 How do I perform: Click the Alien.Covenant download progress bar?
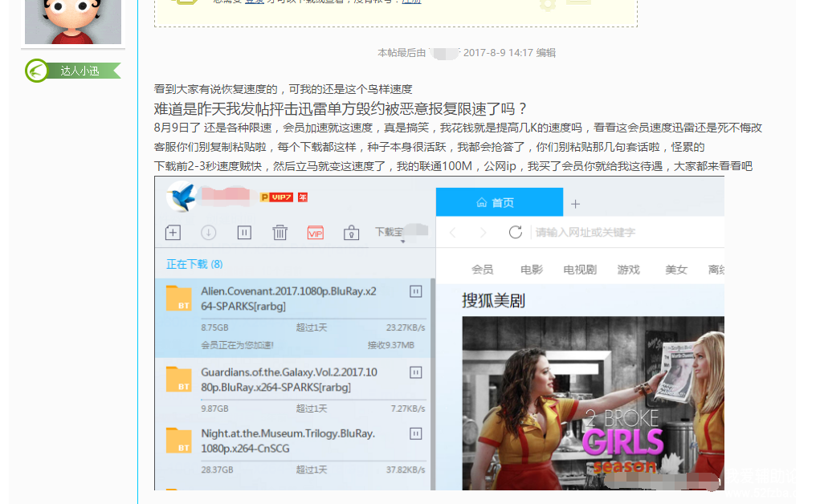(x=312, y=319)
